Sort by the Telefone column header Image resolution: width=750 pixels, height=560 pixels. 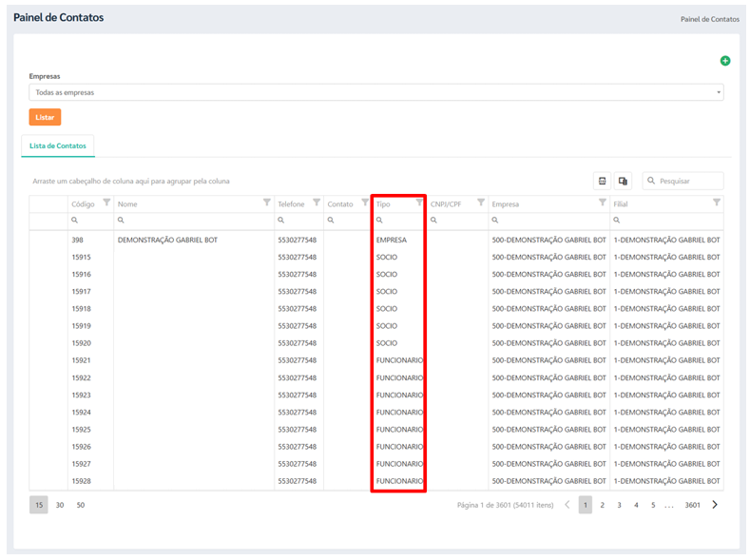[291, 204]
